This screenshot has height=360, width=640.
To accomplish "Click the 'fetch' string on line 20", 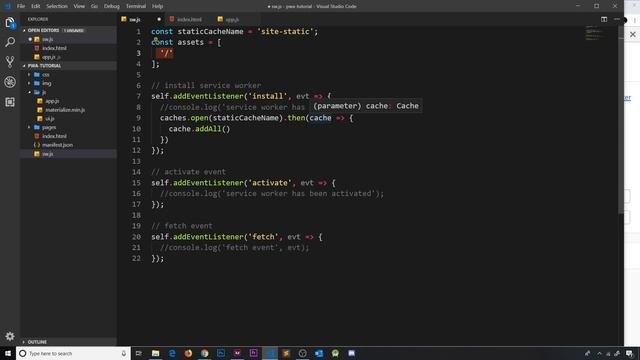I will click(263, 237).
